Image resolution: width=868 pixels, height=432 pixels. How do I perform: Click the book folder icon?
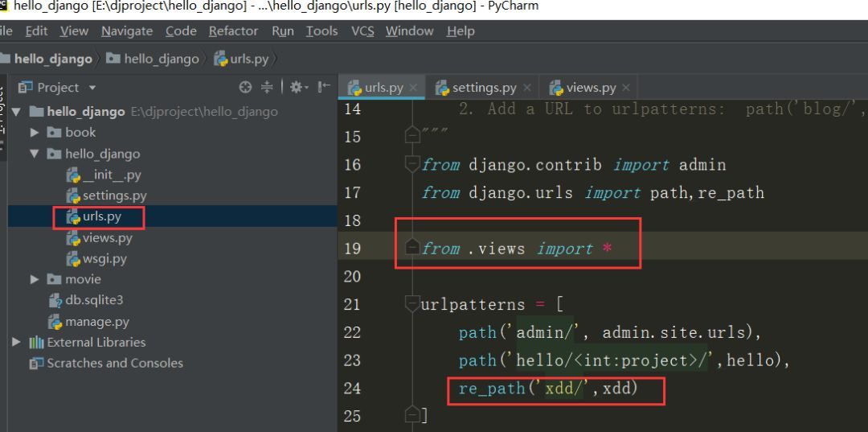pos(55,133)
